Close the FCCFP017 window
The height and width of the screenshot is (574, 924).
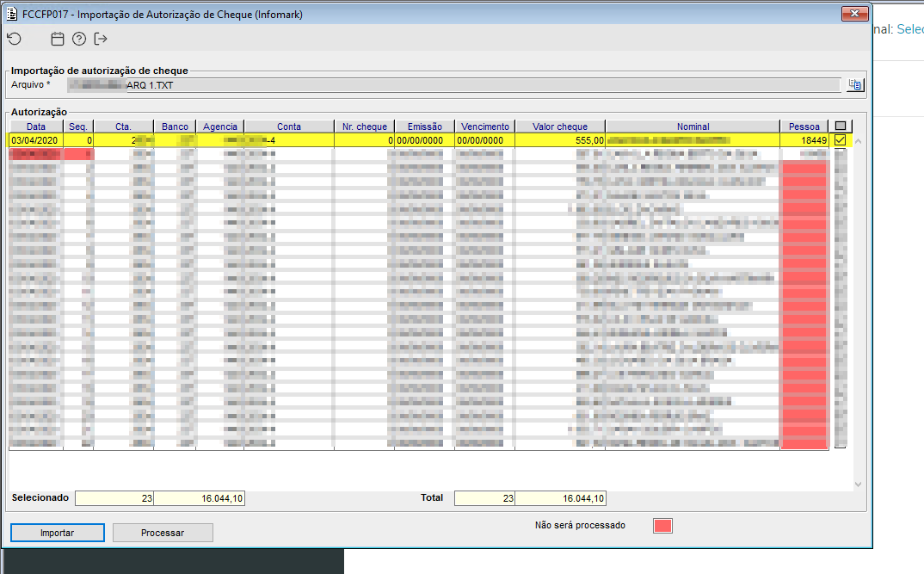pos(854,13)
